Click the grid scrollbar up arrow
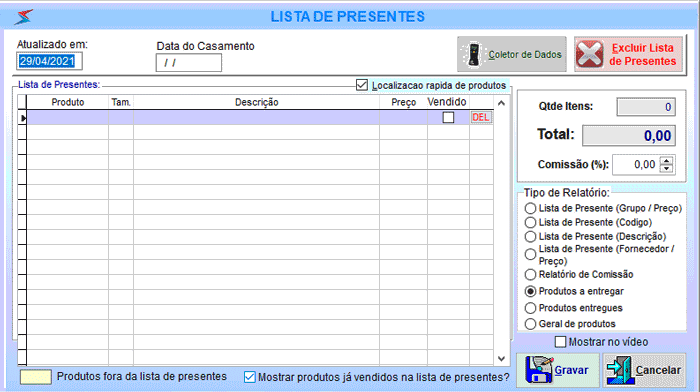Screen dimensions: 700x392 [x=501, y=103]
